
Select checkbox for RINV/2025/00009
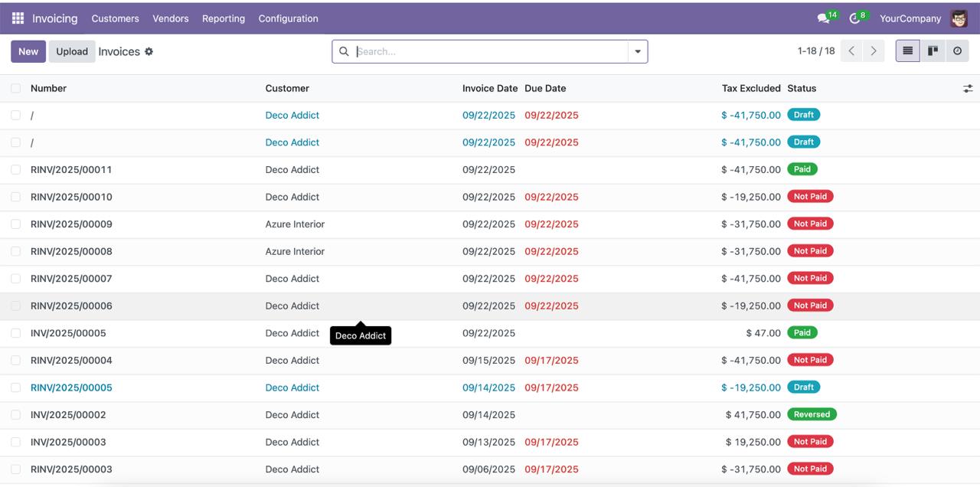[x=15, y=224]
